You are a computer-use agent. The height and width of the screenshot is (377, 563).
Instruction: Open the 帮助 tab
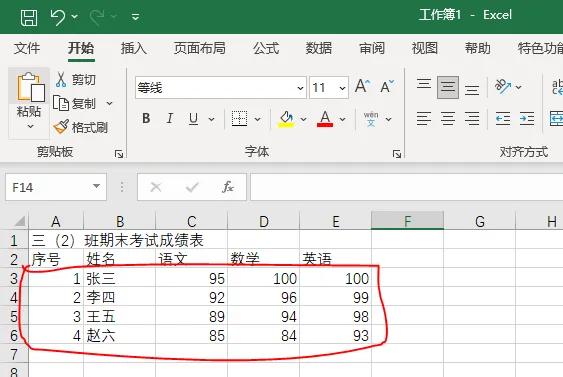[x=478, y=48]
